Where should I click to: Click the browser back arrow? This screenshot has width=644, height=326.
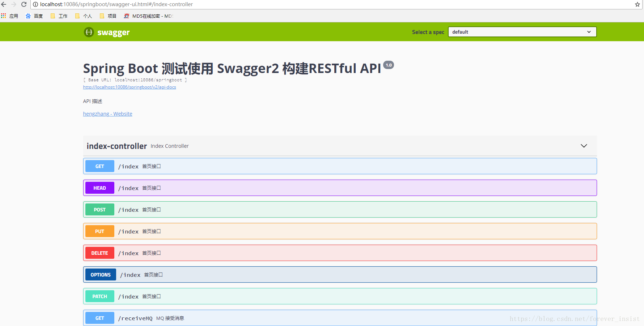[x=4, y=4]
